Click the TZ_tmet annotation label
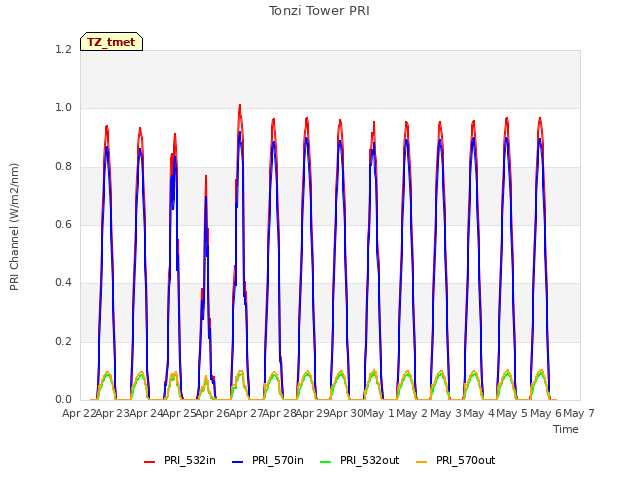This screenshot has height=480, width=640. pyautogui.click(x=111, y=42)
